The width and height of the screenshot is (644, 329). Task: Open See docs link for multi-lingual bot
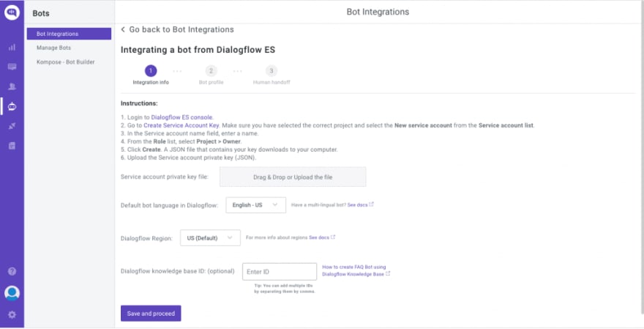pos(357,205)
